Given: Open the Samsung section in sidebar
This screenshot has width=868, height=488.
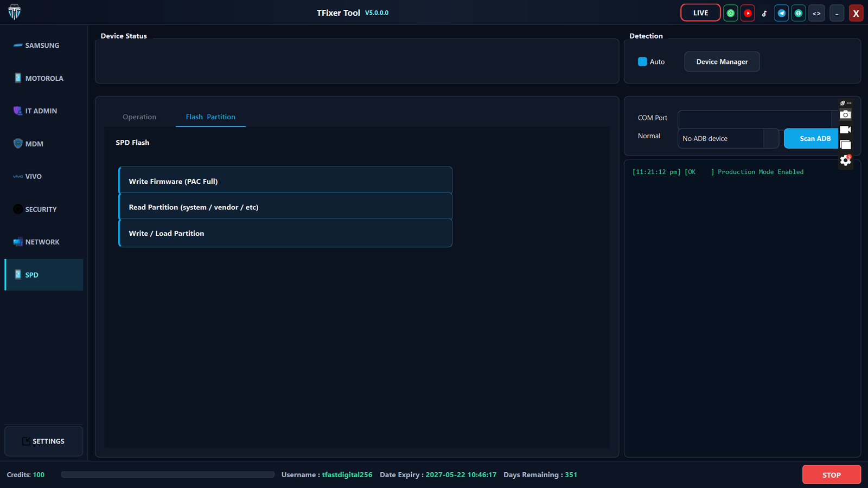Looking at the screenshot, I should coord(44,46).
